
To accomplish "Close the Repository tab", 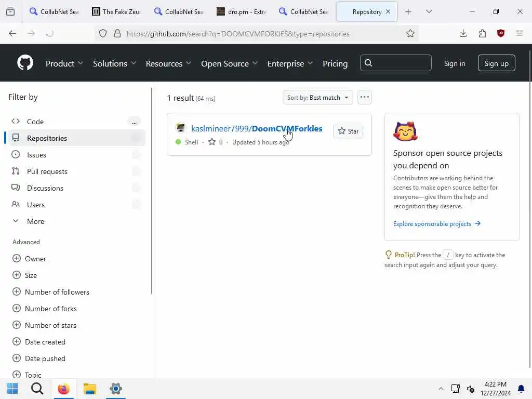I will (x=388, y=11).
